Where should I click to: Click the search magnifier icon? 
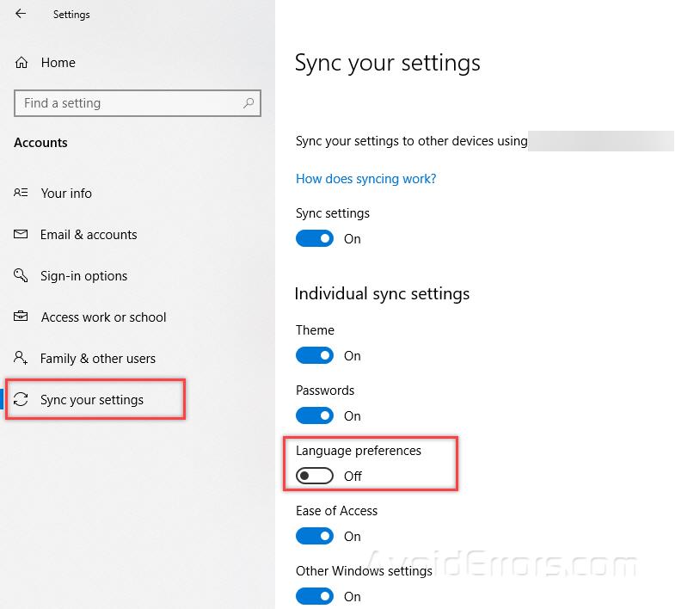pos(249,103)
